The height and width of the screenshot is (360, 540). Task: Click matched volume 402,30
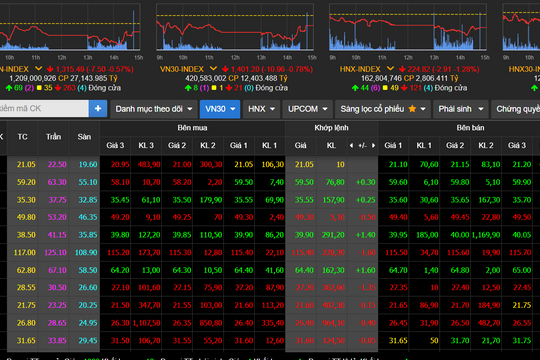tap(333, 306)
